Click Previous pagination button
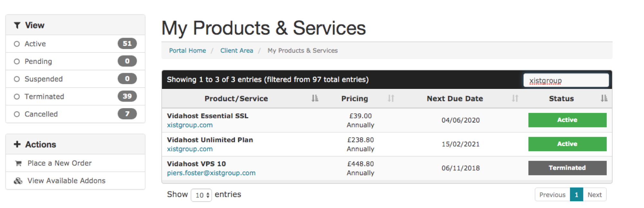The width and height of the screenshot is (644, 208). point(552,195)
